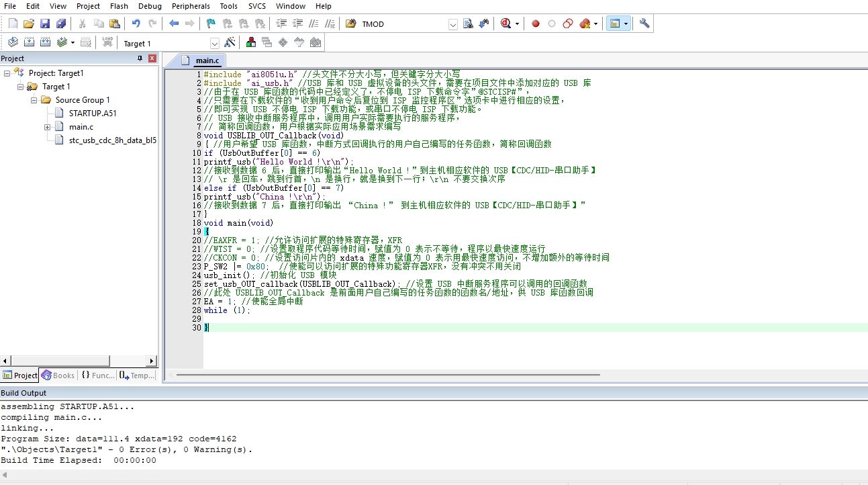Click the Open file folder icon

29,24
